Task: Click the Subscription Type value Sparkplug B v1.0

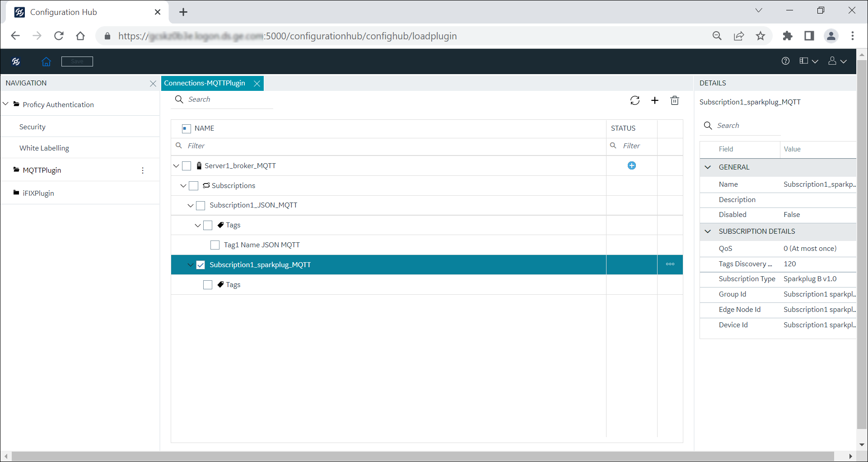Action: click(810, 279)
